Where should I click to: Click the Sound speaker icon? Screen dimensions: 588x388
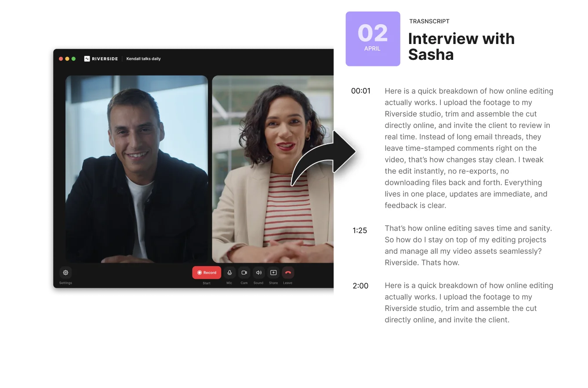coord(258,273)
